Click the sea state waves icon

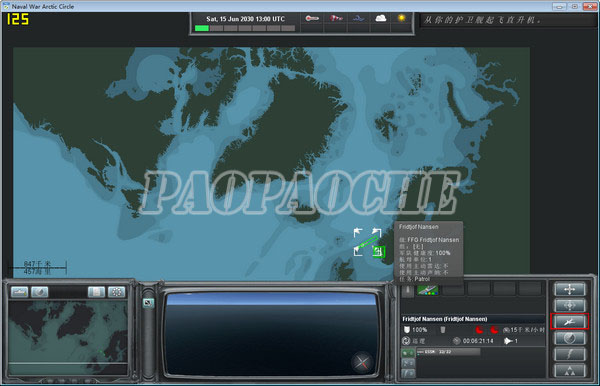click(358, 18)
